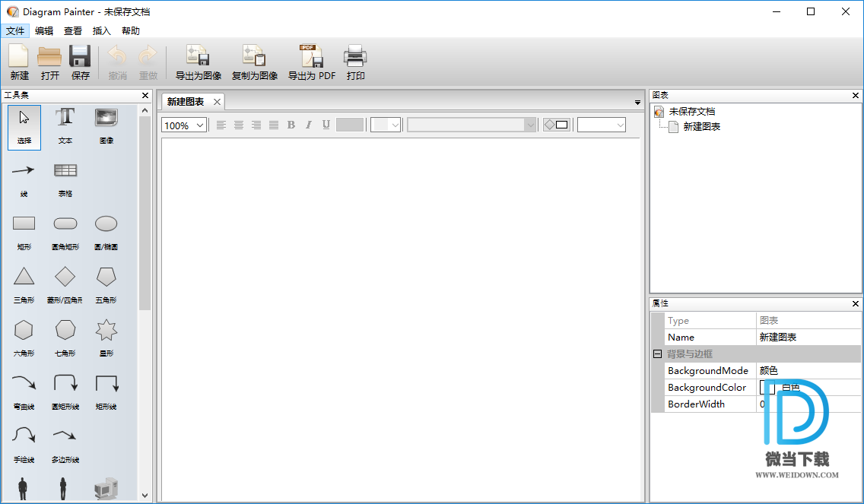The image size is (864, 504).
Task: Open the 插入 menu
Action: [101, 31]
